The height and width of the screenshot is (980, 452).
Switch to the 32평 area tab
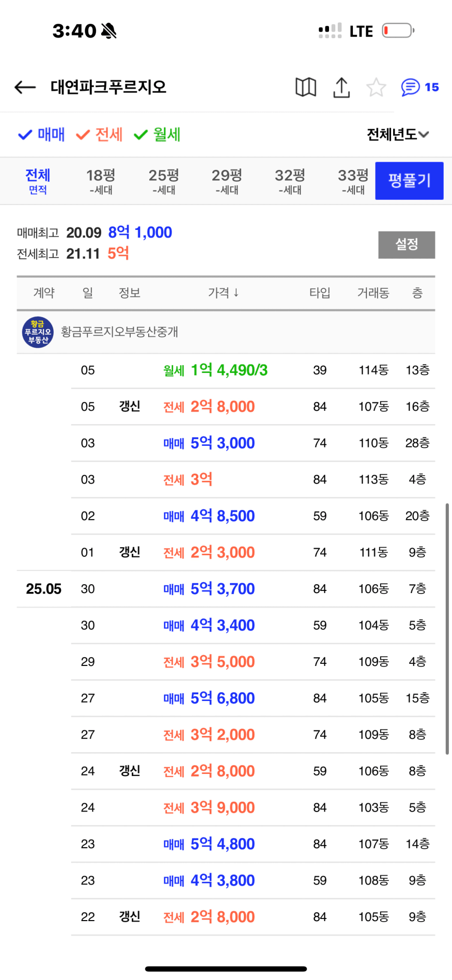290,181
